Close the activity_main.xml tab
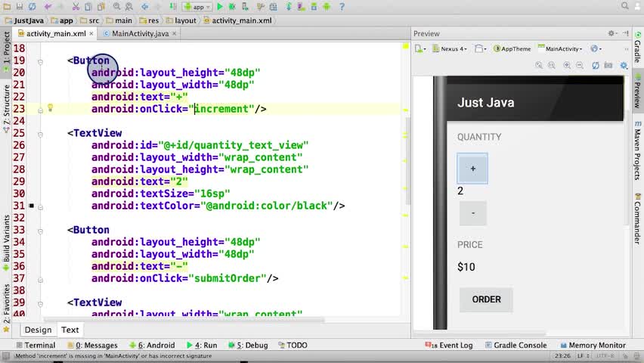Screen dimensions: 644x363 click(91, 34)
